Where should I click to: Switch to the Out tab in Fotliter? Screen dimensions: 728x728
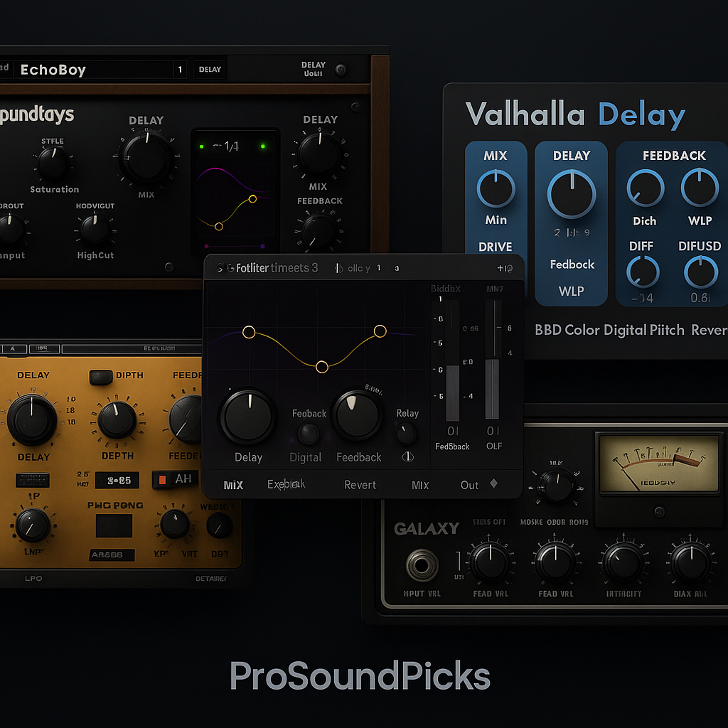pyautogui.click(x=469, y=485)
